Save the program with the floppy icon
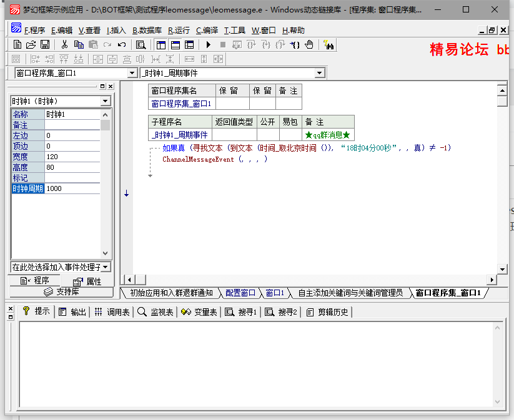The height and width of the screenshot is (420, 514). click(45, 44)
